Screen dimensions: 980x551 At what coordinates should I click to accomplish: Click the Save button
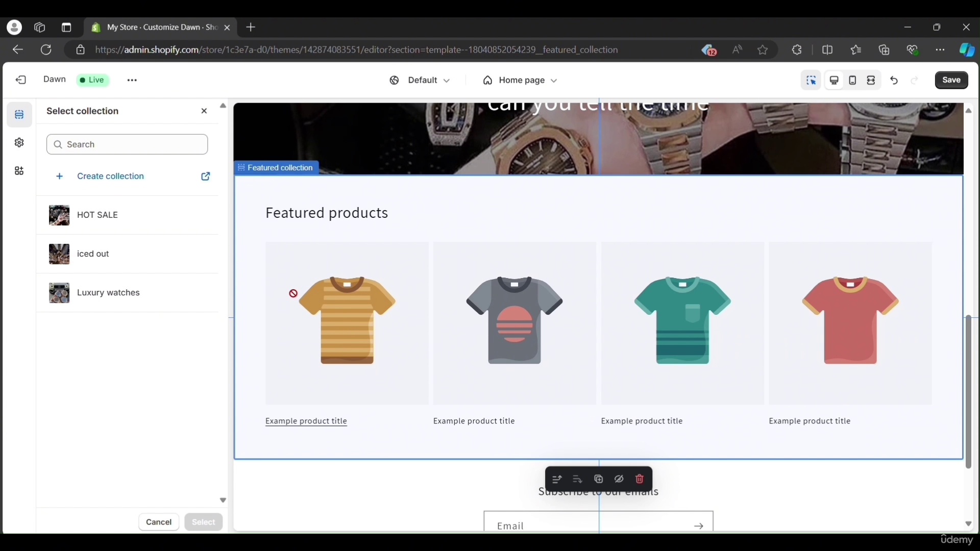coord(952,80)
